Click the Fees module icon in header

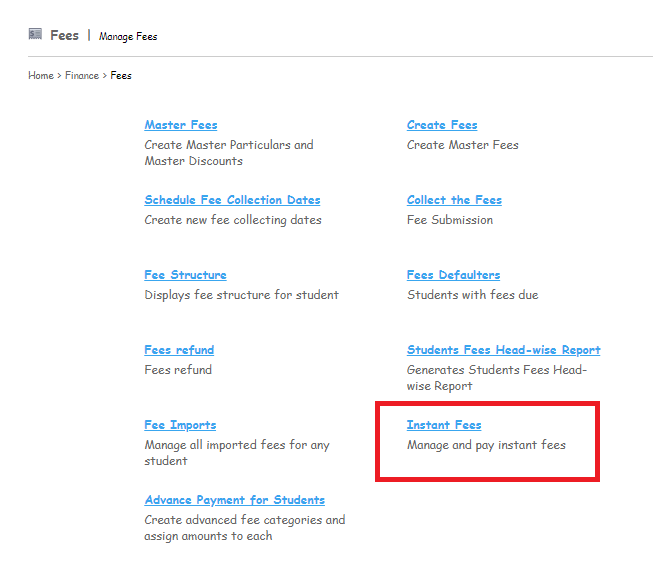point(35,34)
